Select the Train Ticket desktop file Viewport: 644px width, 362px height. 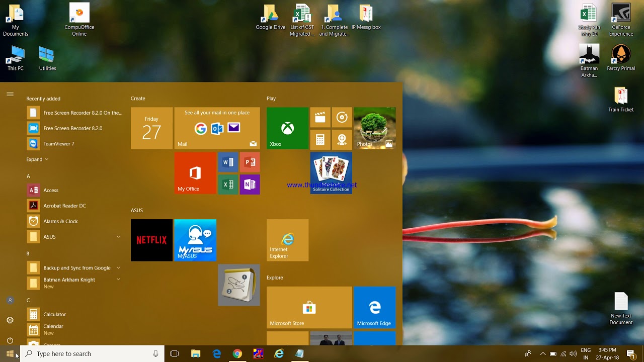point(621,100)
